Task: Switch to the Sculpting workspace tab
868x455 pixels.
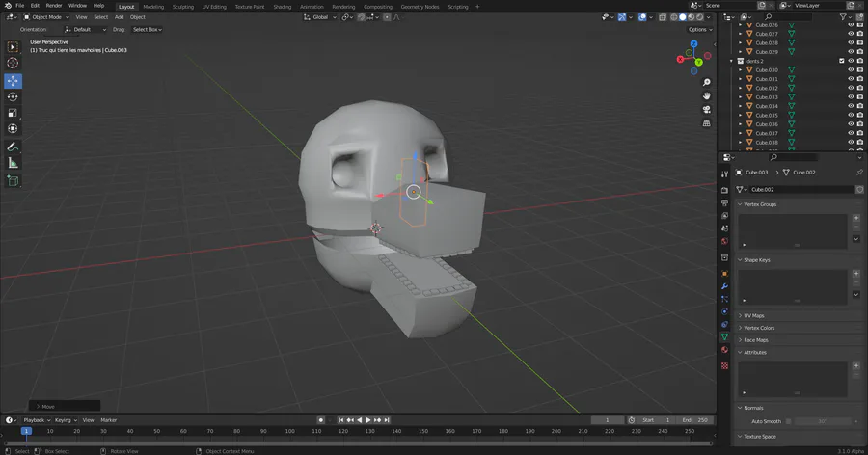Action: pyautogui.click(x=182, y=6)
